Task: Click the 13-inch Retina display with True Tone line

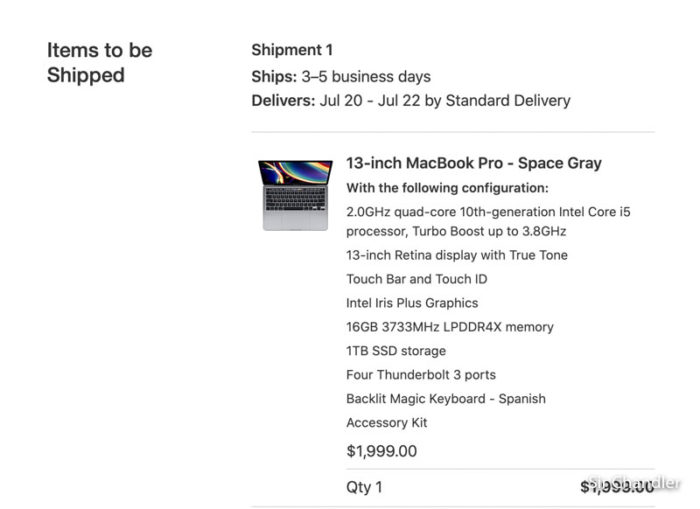Action: click(x=457, y=255)
